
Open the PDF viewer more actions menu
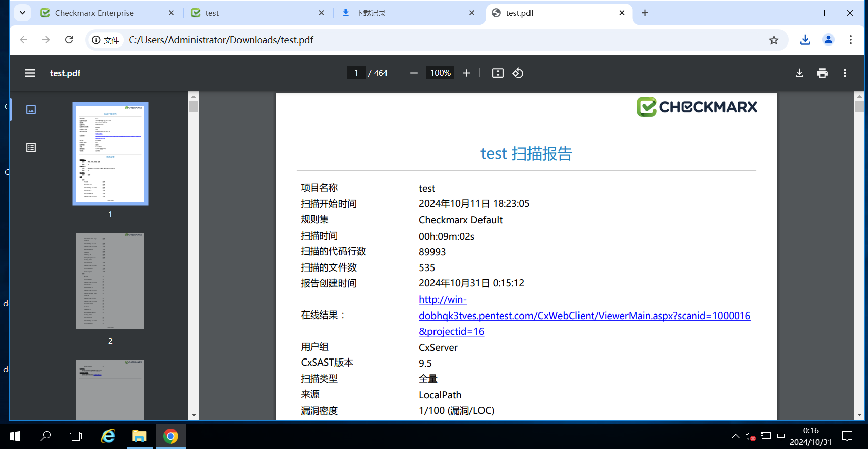coord(845,73)
